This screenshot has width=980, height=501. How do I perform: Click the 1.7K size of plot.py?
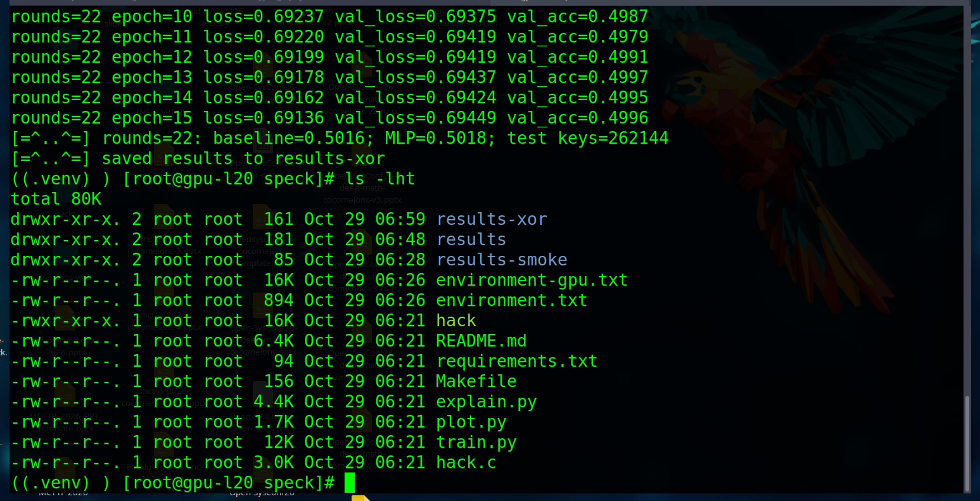point(274,422)
